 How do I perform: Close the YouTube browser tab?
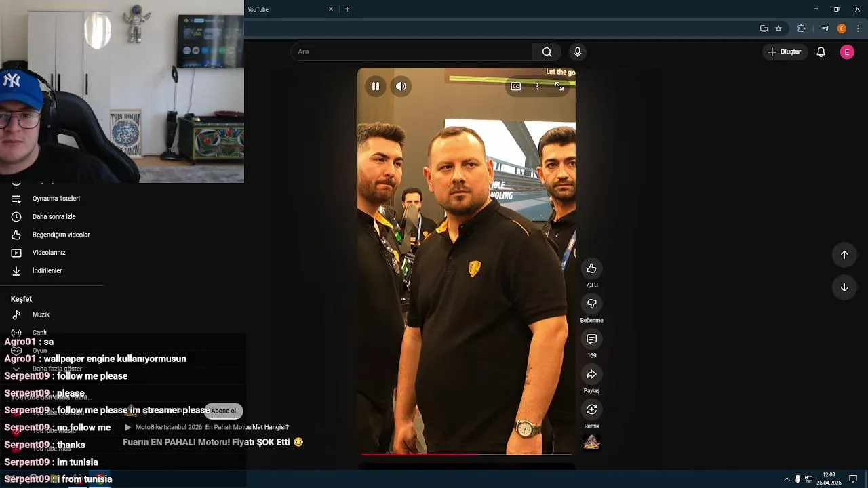coord(331,9)
